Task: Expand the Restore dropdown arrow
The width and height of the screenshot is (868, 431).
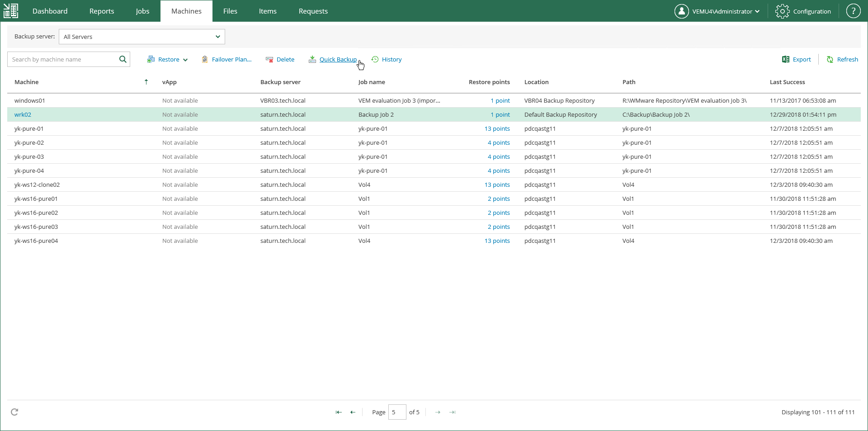Action: click(x=185, y=60)
